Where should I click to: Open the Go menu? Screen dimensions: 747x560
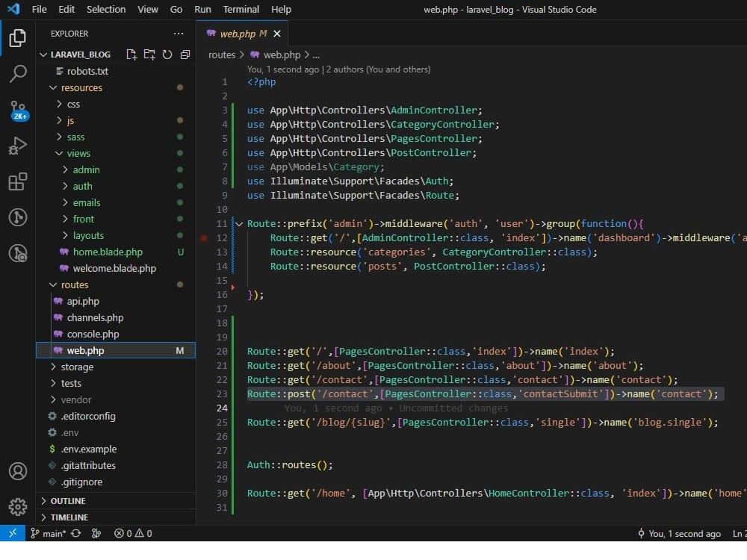pos(176,9)
